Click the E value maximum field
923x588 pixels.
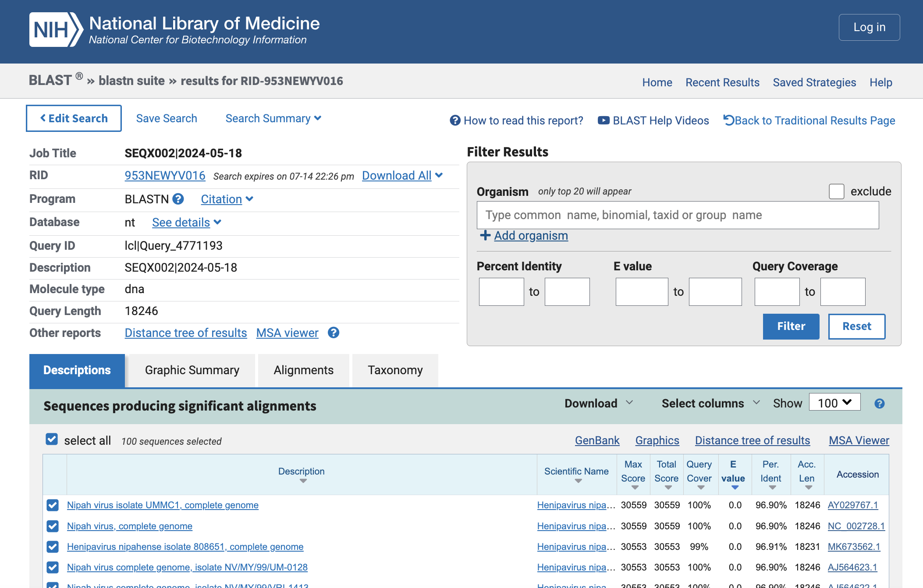pos(715,291)
